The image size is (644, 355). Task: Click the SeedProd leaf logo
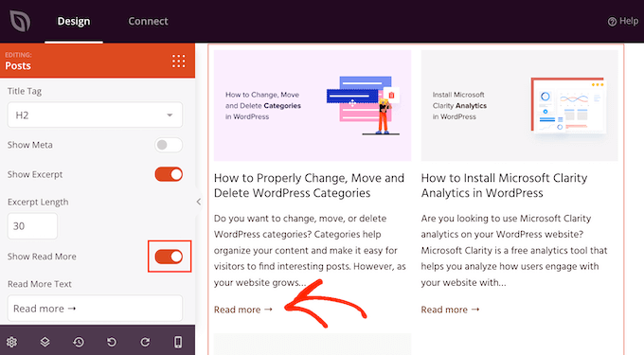point(20,21)
